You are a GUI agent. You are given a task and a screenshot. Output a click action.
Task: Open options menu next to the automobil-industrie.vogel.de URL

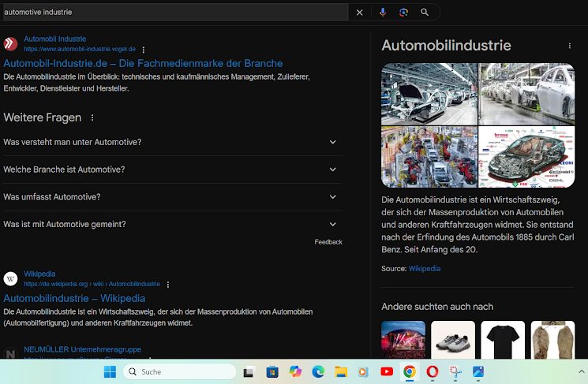143,50
